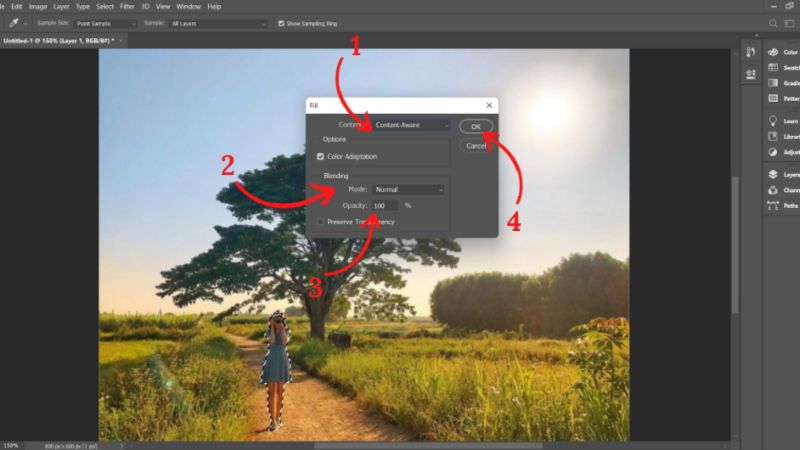The height and width of the screenshot is (450, 800).
Task: Close the Untitled-1 document tab
Action: pos(120,40)
